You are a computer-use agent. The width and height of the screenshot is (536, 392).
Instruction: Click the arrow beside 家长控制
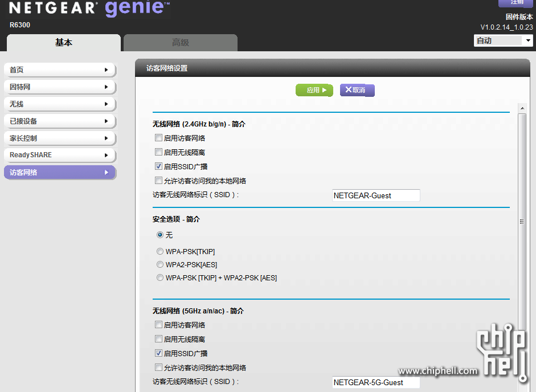coord(107,138)
